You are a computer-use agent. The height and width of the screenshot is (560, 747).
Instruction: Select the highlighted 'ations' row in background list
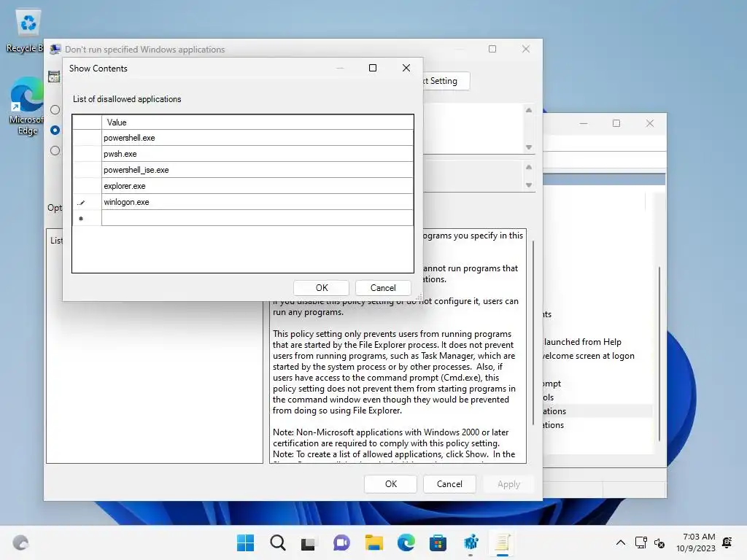click(x=598, y=411)
